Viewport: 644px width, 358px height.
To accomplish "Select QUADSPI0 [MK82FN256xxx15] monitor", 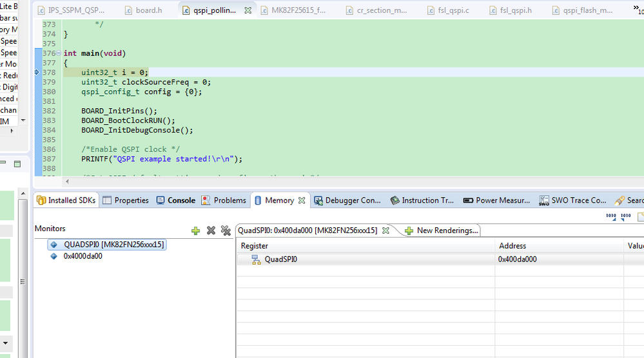I will (107, 245).
